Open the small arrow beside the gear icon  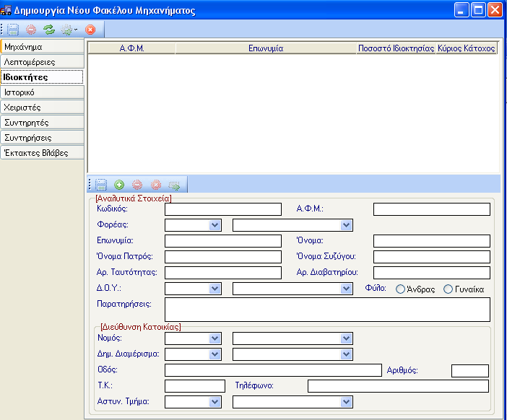[x=76, y=30]
